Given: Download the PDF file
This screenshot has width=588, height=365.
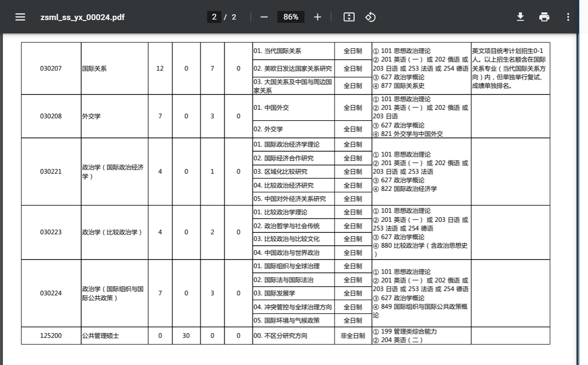Looking at the screenshot, I should point(520,17).
